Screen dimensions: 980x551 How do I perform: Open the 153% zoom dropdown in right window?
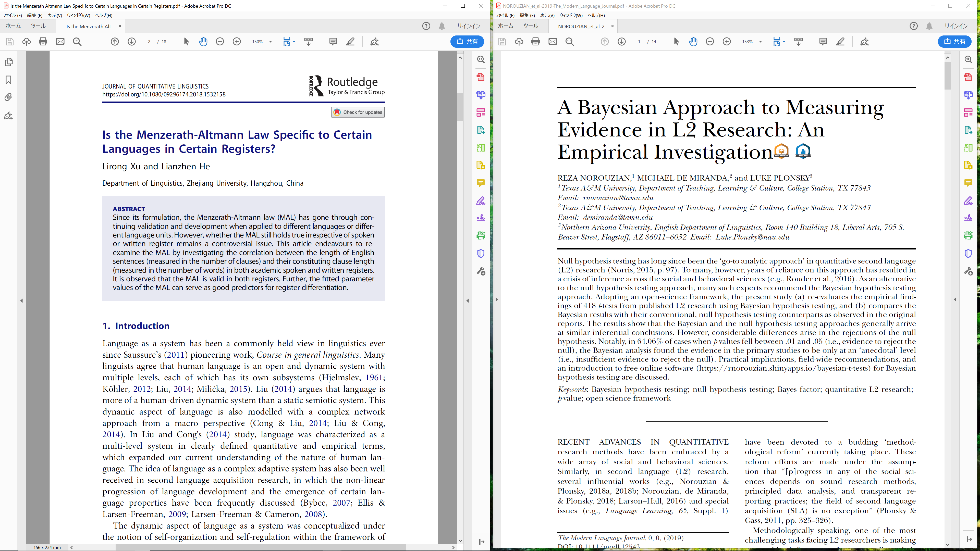761,42
